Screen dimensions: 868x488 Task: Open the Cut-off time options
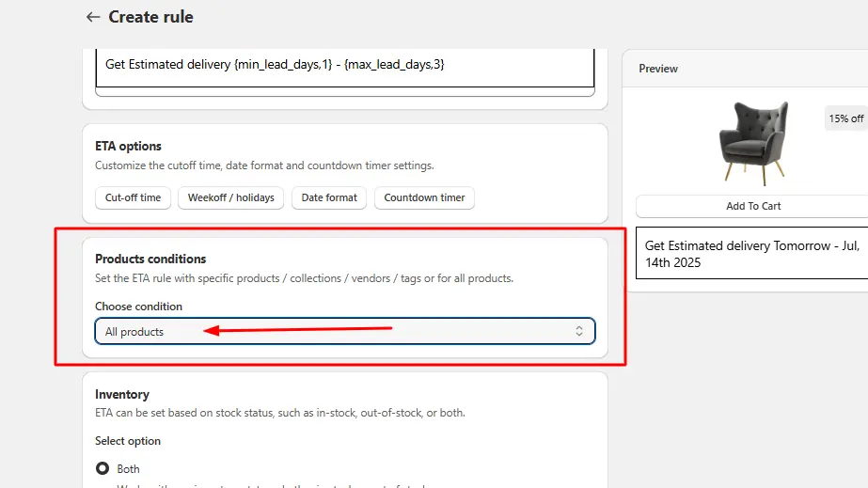[133, 197]
